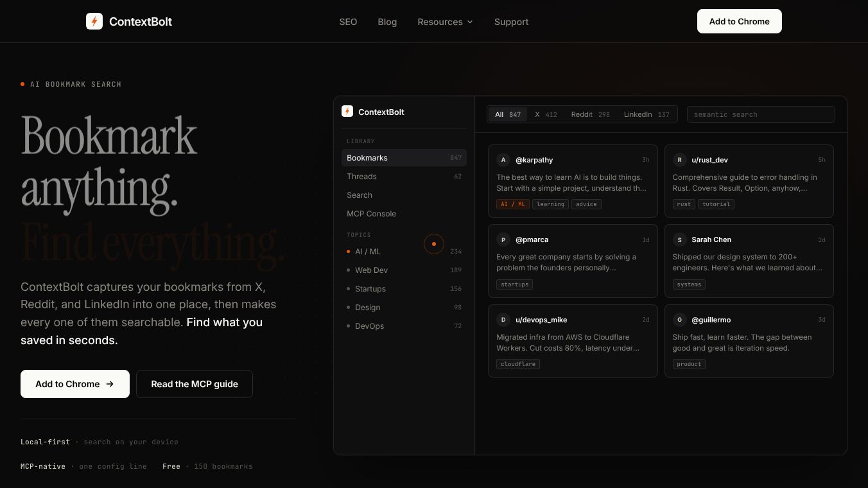Select the X filter tab
This screenshot has height=488, width=868.
(546, 114)
